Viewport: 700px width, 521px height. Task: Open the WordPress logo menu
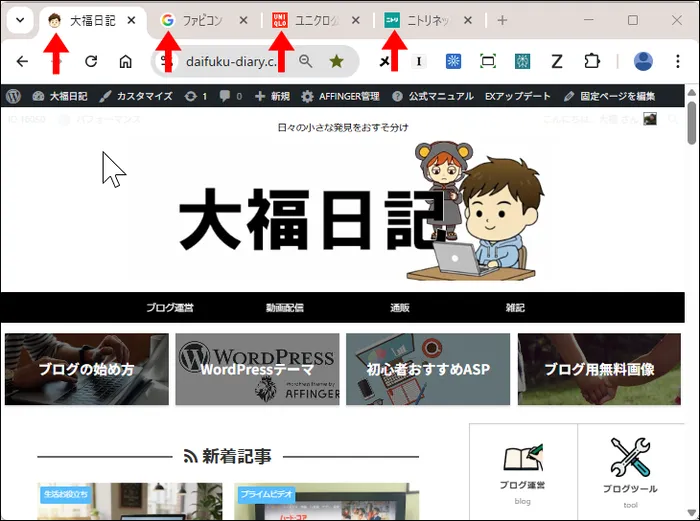pos(13,96)
